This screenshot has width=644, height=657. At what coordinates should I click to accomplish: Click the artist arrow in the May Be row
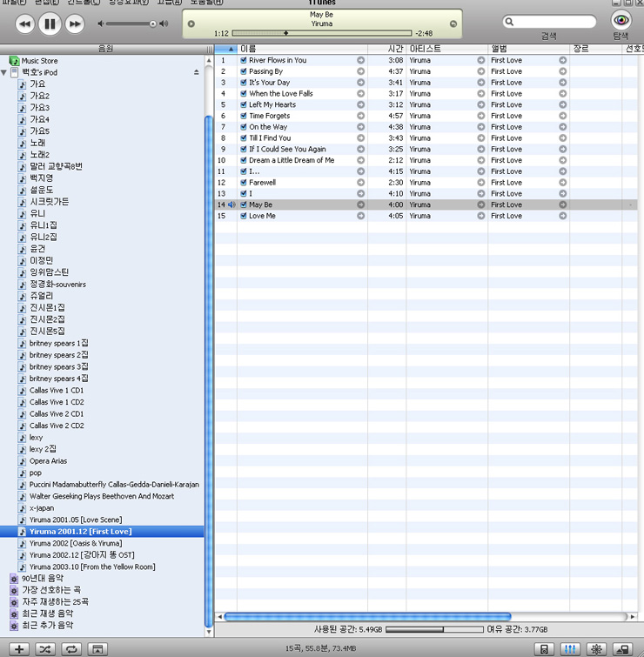point(481,204)
